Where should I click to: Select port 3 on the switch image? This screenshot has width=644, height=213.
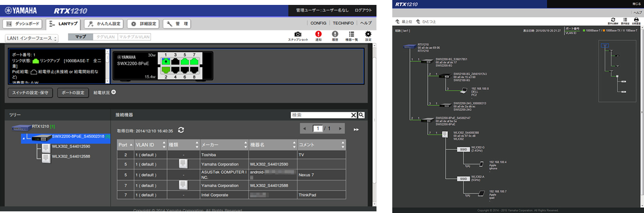pyautogui.click(x=176, y=61)
